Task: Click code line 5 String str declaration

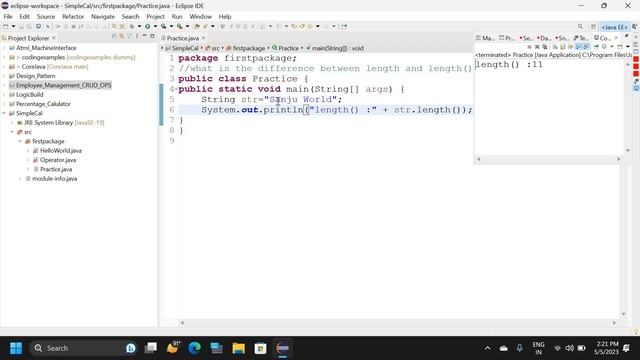Action: point(271,99)
